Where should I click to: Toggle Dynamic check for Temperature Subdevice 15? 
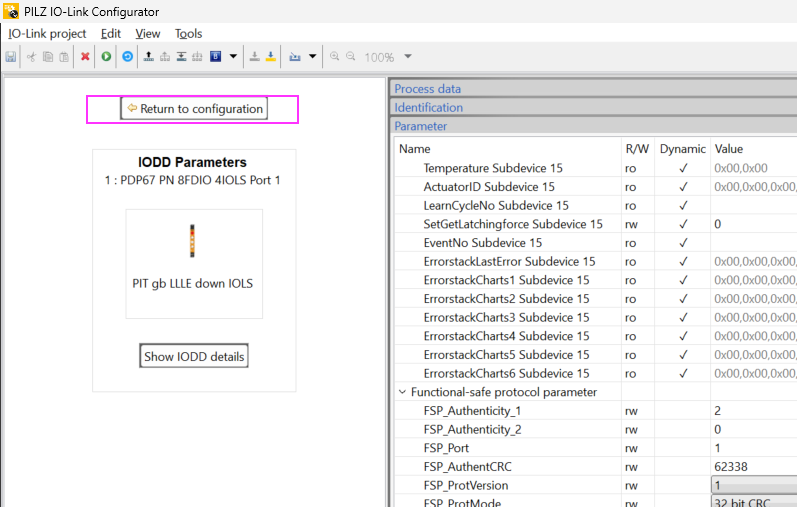[683, 168]
